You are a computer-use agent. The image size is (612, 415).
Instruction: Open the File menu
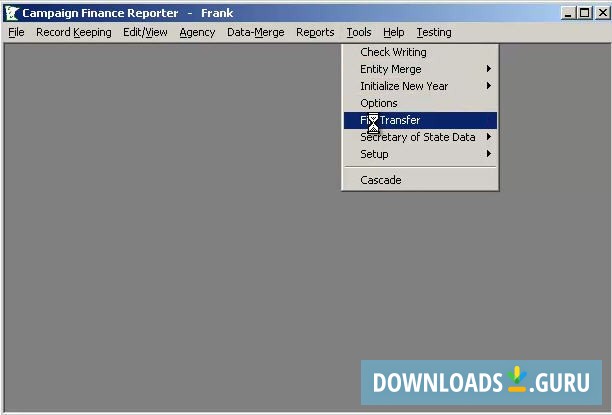[16, 32]
